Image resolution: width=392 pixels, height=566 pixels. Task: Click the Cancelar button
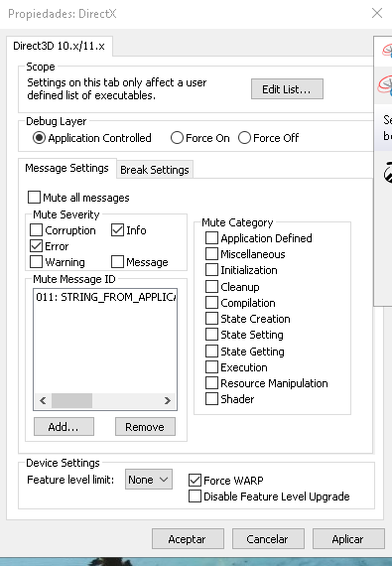pyautogui.click(x=268, y=539)
